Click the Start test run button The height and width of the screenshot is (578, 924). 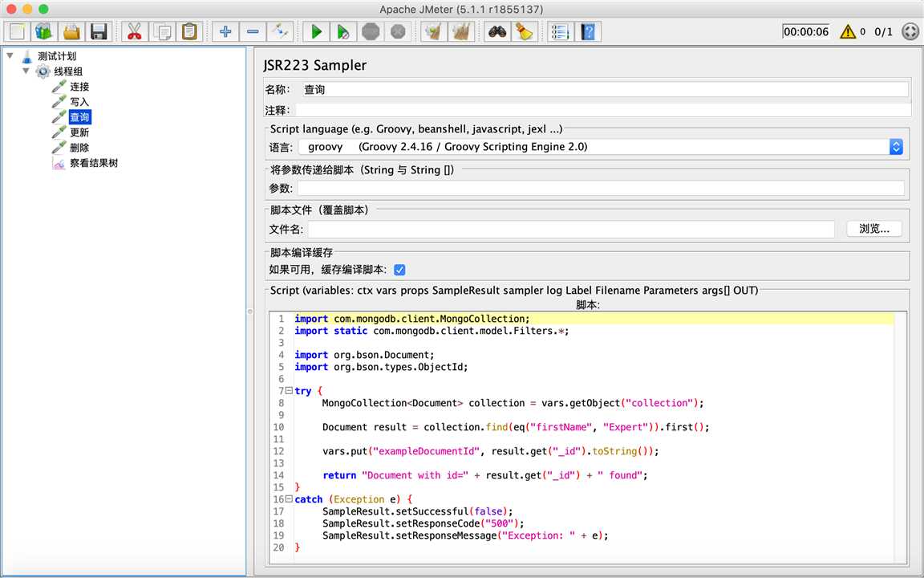click(x=317, y=31)
